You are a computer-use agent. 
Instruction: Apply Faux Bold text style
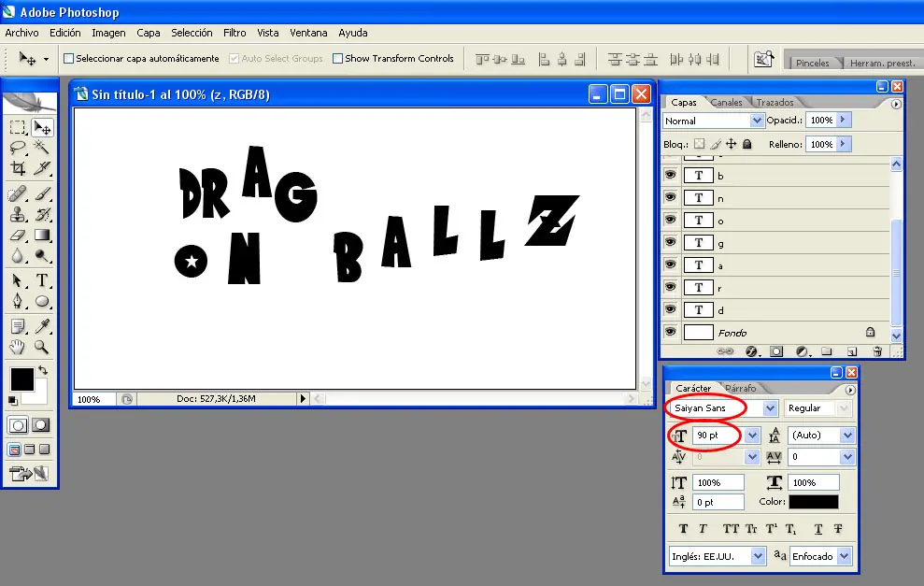pos(683,529)
